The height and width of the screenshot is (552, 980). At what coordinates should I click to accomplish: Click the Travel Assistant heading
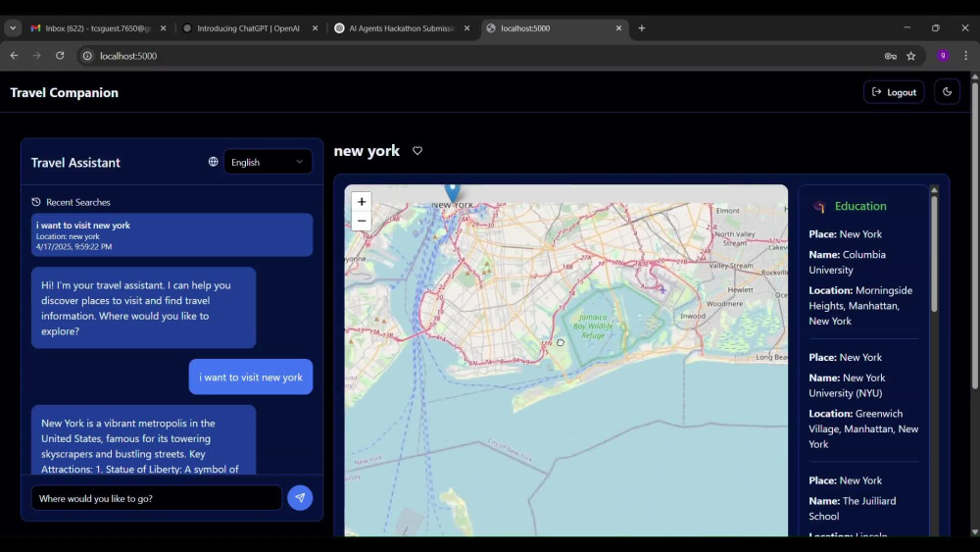[75, 163]
